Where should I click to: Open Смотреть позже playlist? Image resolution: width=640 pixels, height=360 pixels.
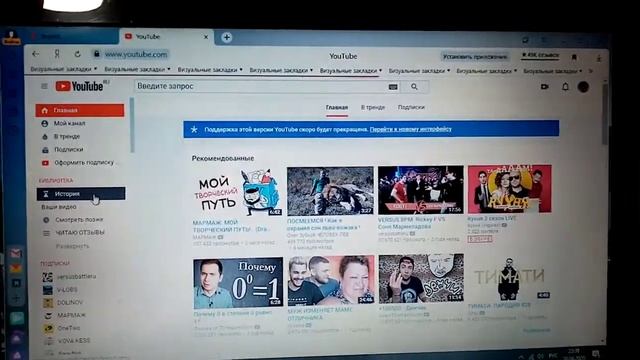(80, 220)
